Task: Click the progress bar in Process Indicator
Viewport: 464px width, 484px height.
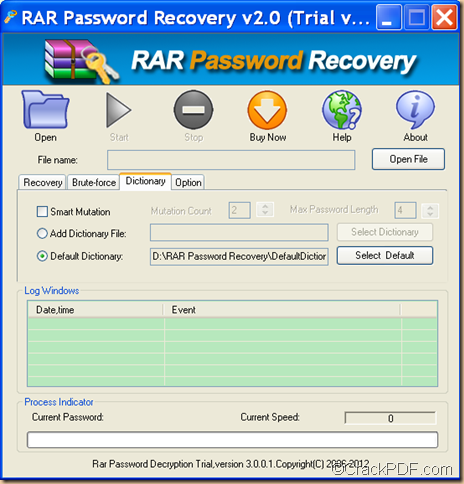Action: point(232,440)
